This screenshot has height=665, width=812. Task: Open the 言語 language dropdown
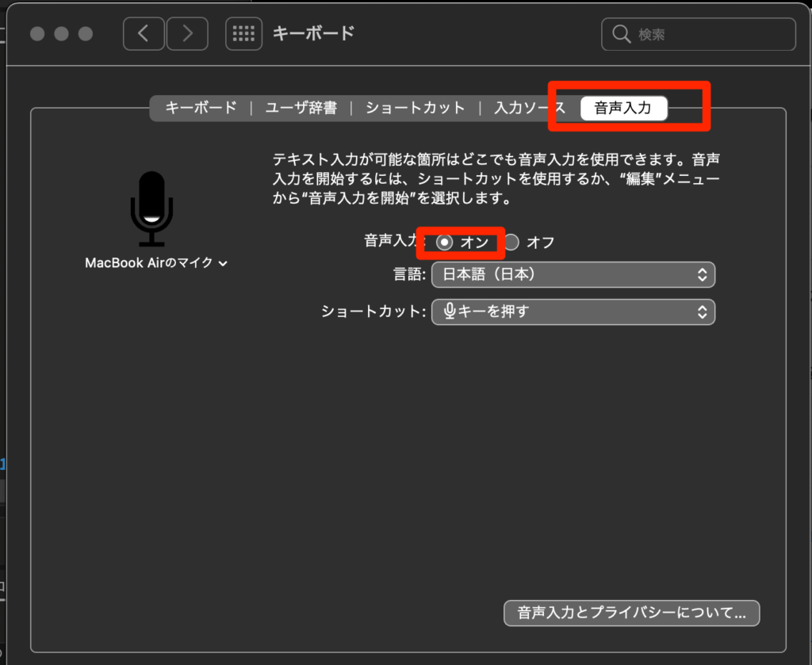573,275
